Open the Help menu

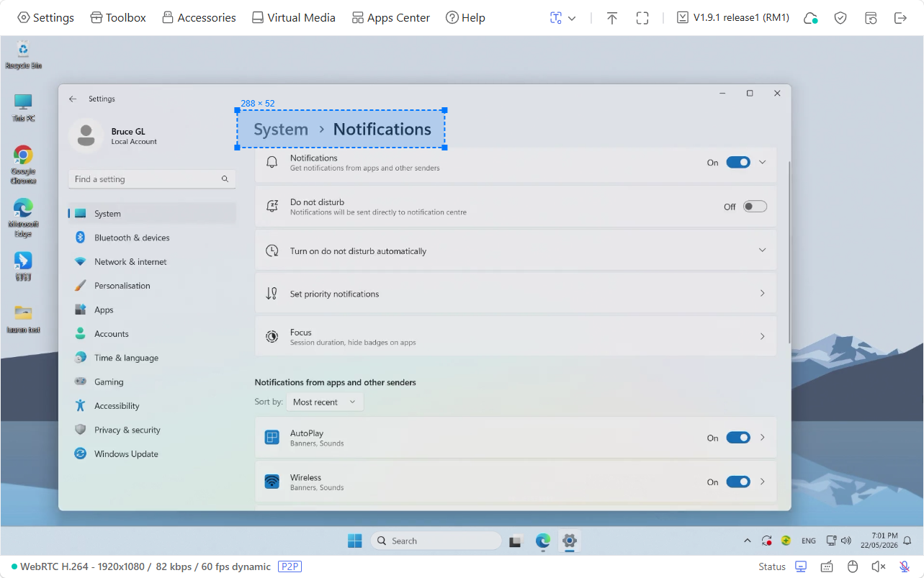click(465, 17)
